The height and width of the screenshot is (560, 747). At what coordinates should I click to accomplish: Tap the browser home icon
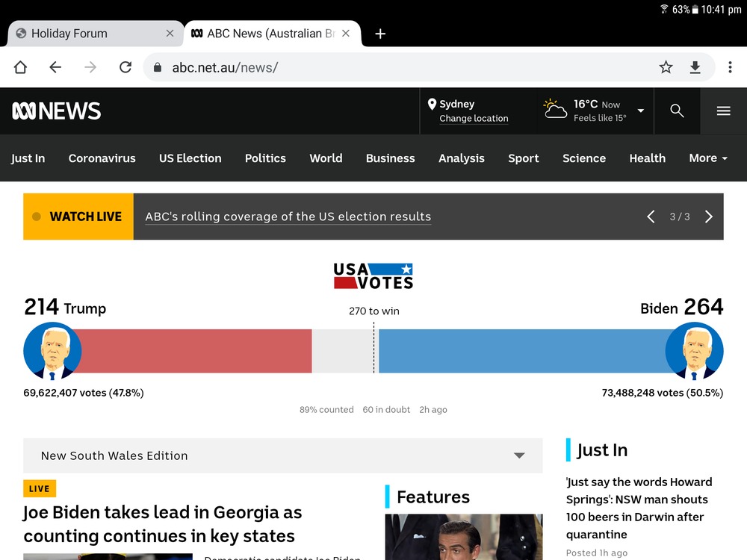(x=20, y=67)
